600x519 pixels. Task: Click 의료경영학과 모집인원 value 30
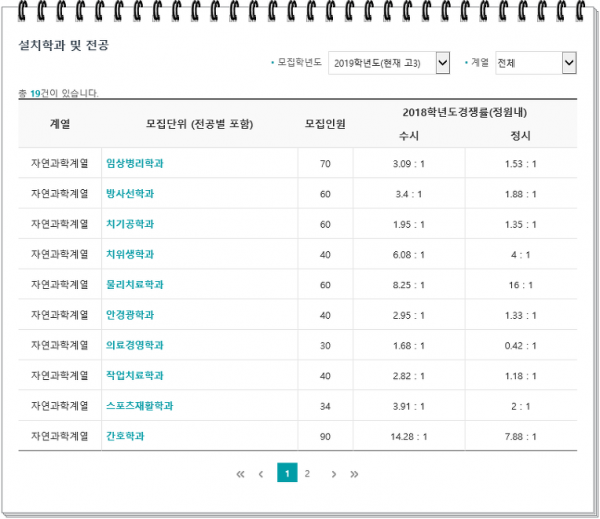pyautogui.click(x=325, y=346)
